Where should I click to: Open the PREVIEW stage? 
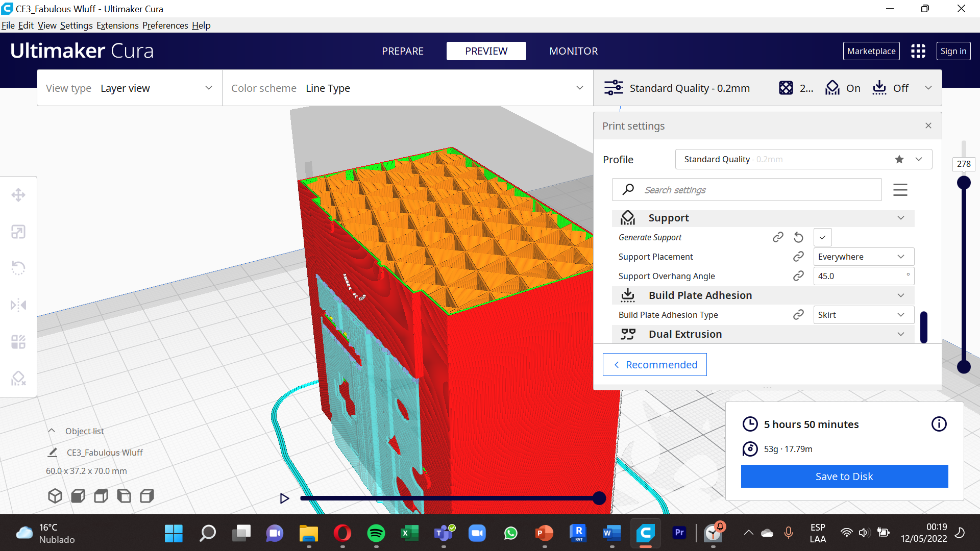[486, 51]
